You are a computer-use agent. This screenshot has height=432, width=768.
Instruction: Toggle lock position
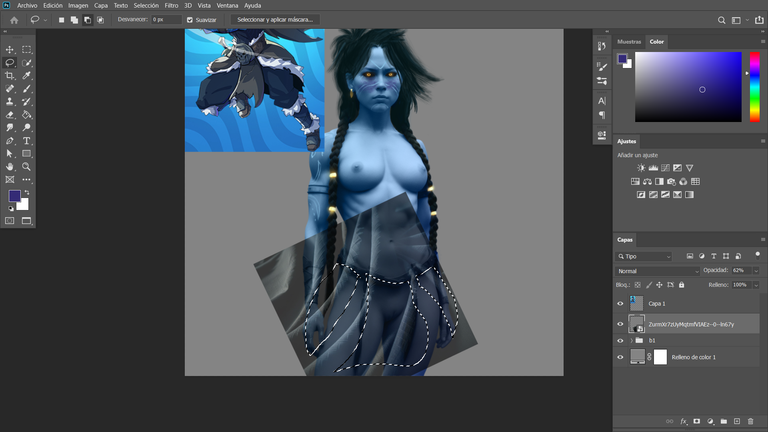coord(659,285)
